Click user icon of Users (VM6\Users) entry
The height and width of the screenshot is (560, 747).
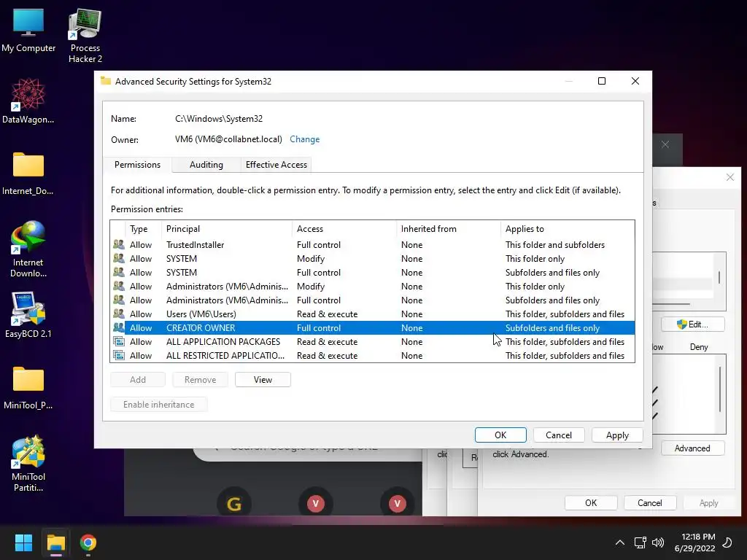(119, 314)
